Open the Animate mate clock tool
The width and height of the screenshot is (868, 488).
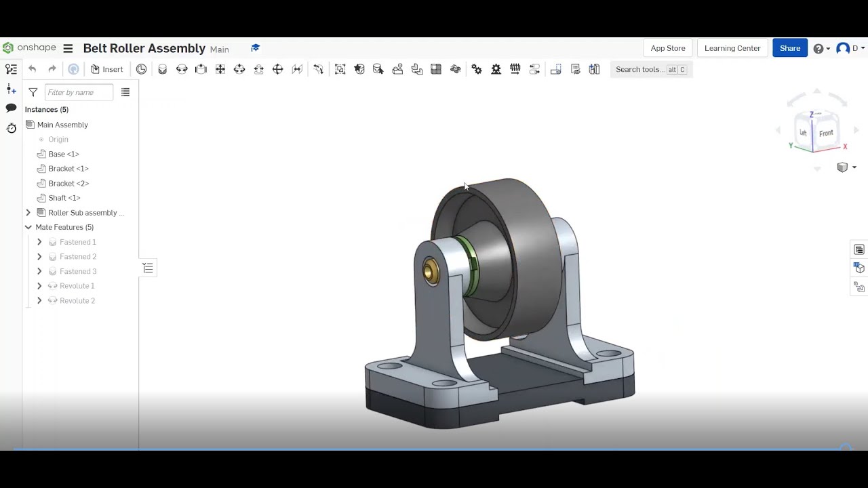pyautogui.click(x=141, y=69)
